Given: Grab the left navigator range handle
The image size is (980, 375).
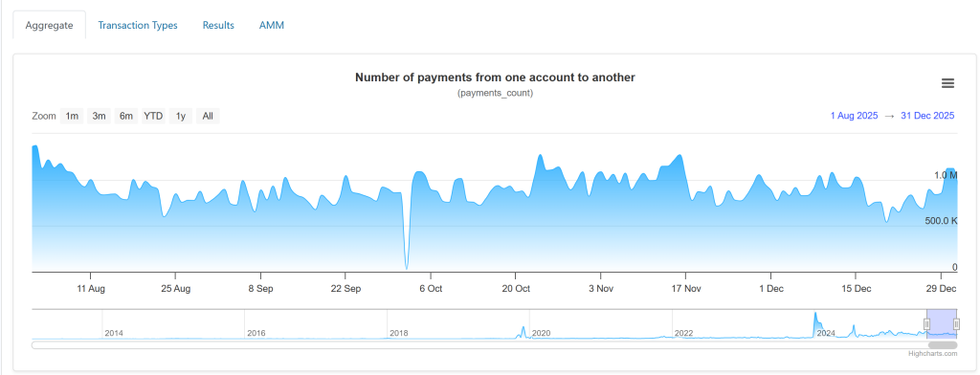Looking at the screenshot, I should click(x=926, y=323).
